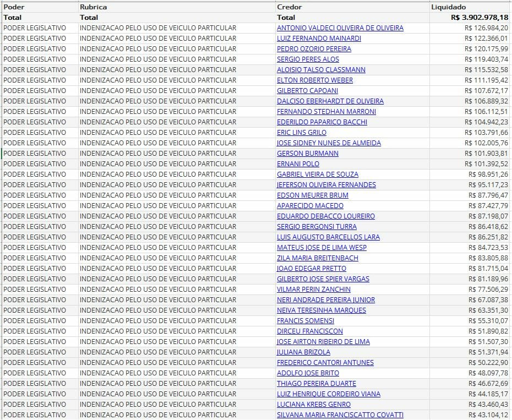The width and height of the screenshot is (512, 420).
Task: Open DIRCEU FRANCISCON link
Action: tap(310, 331)
